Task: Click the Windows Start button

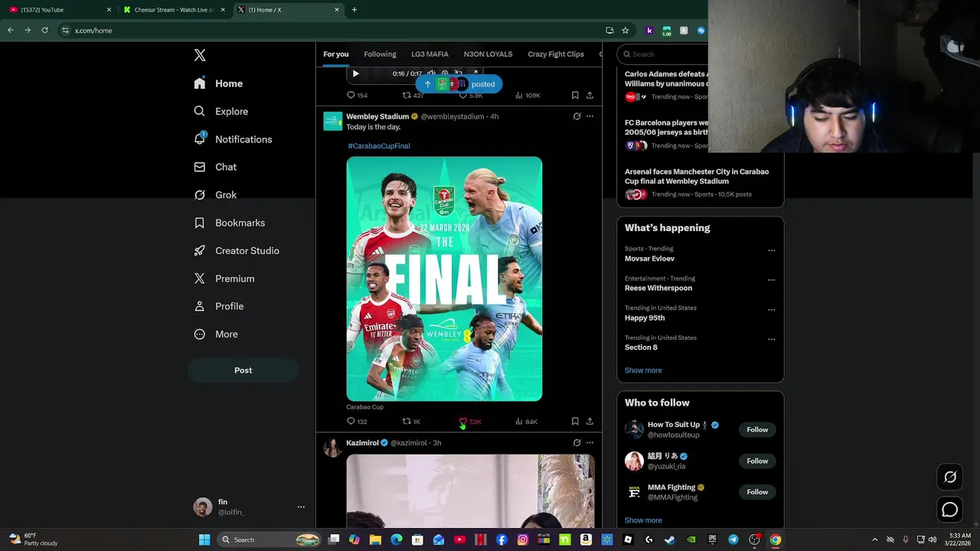Action: 204,540
